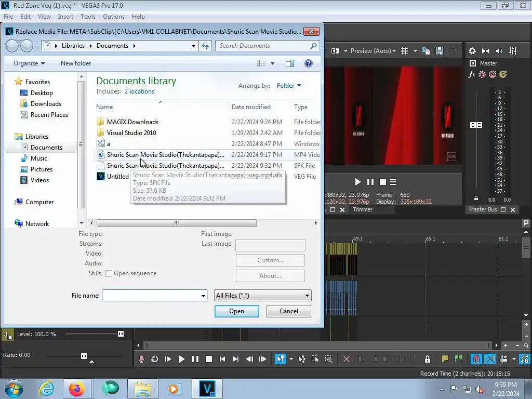The width and height of the screenshot is (532, 399).
Task: Open Preview (Auto) quality dropdown
Action: 373,51
